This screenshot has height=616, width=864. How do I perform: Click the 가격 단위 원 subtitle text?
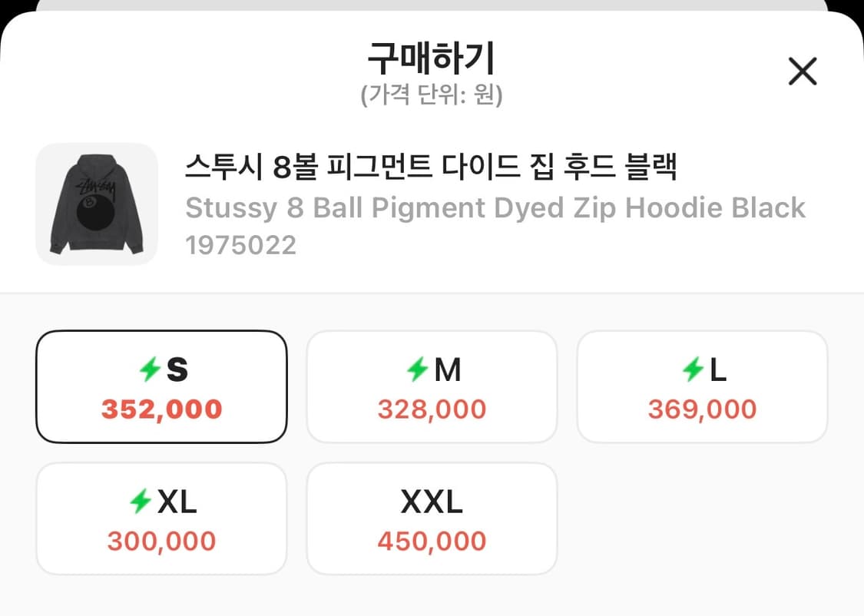[x=432, y=96]
